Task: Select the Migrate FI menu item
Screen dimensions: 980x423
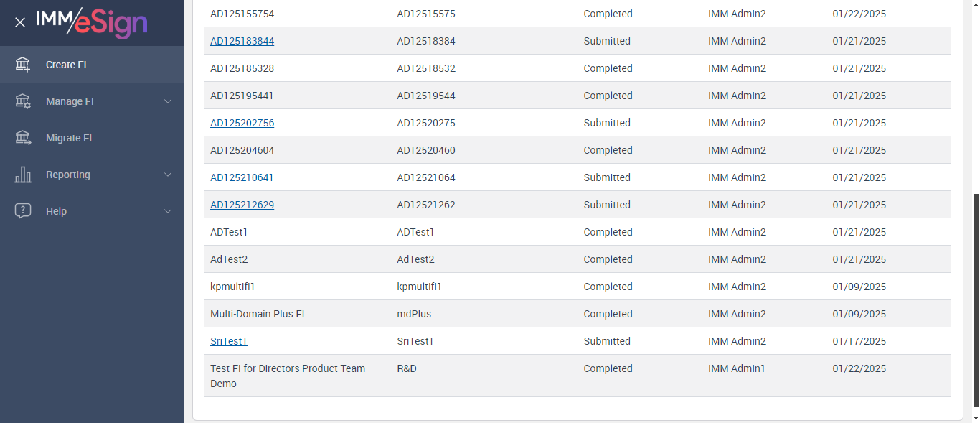Action: coord(69,138)
